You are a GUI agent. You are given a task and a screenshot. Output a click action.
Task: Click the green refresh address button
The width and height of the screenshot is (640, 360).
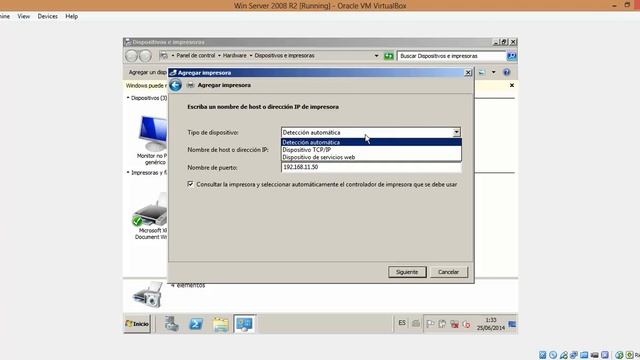click(x=389, y=56)
